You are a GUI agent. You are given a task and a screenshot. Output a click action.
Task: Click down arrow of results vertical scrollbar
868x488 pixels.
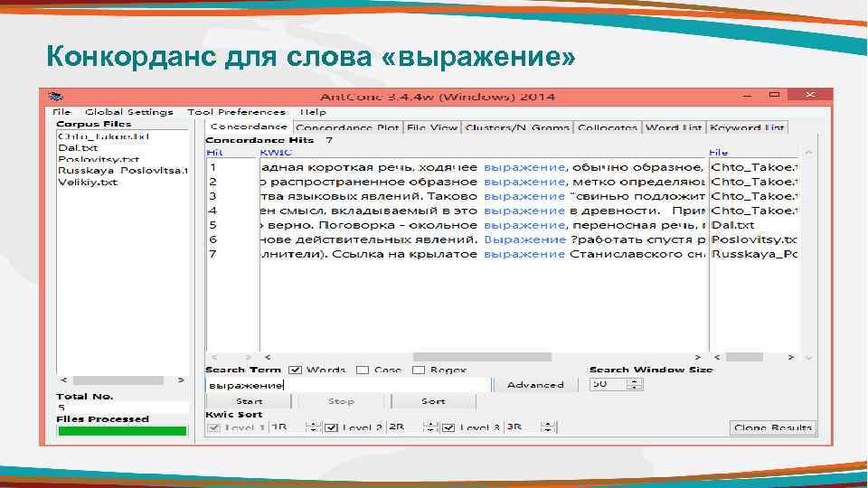tap(808, 358)
